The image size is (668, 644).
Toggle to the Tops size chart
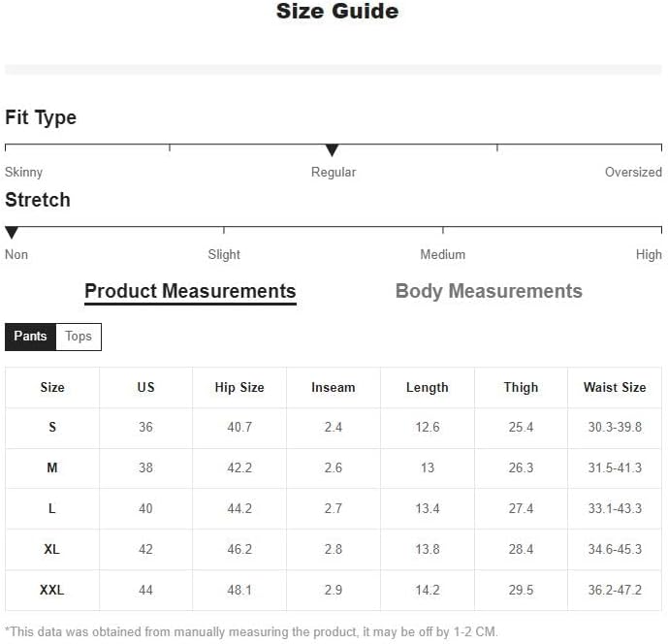(x=79, y=337)
